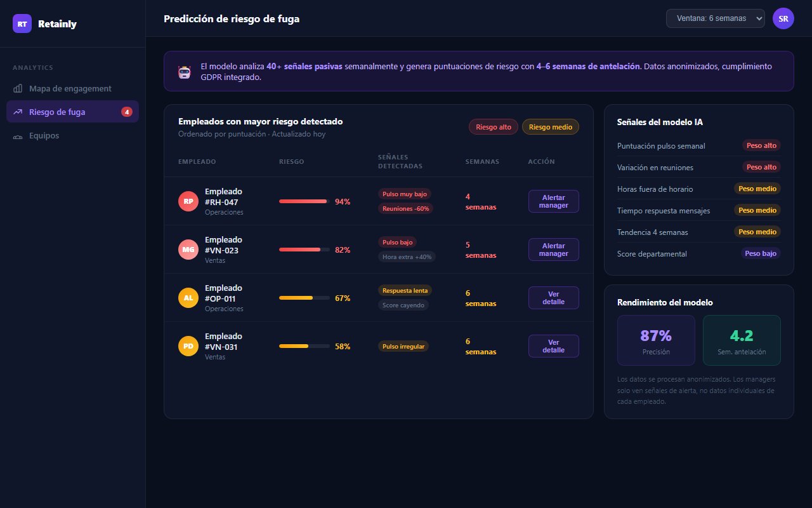Click the red 4 badge on Riesgo de fuga

pyautogui.click(x=127, y=112)
